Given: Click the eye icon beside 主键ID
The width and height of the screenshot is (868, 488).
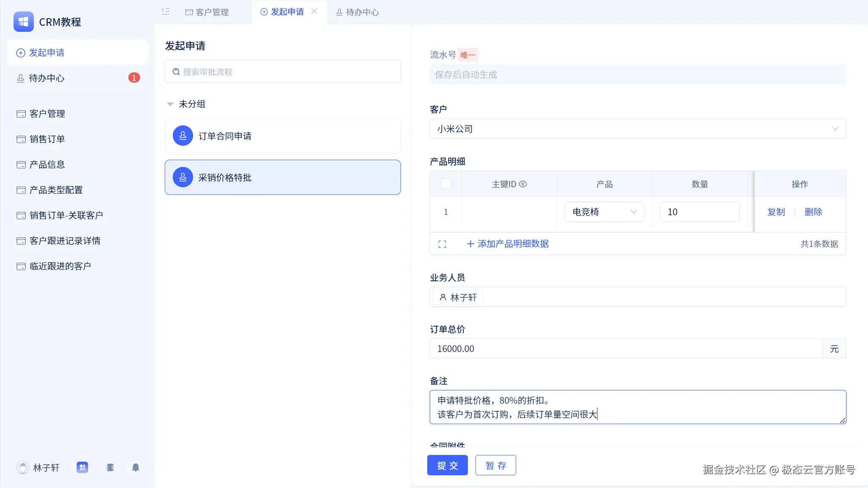Looking at the screenshot, I should point(523,184).
